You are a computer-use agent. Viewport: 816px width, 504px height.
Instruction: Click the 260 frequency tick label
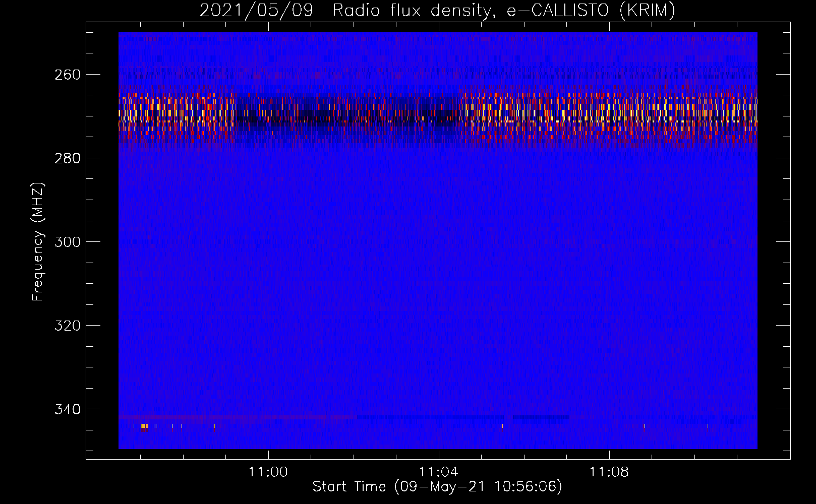[68, 75]
